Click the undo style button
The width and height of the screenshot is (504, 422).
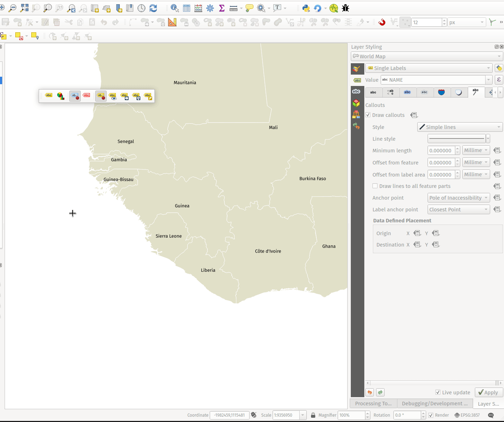370,393
